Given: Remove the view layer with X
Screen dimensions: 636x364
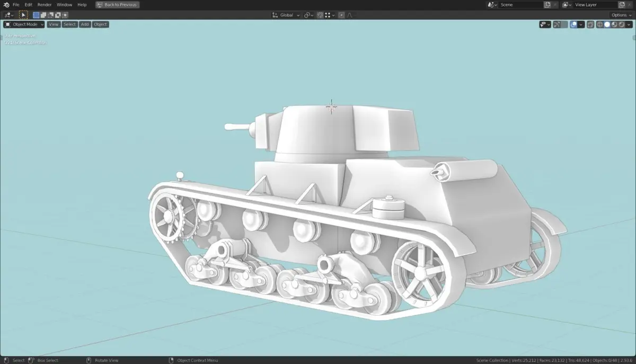Looking at the screenshot, I should (x=629, y=5).
